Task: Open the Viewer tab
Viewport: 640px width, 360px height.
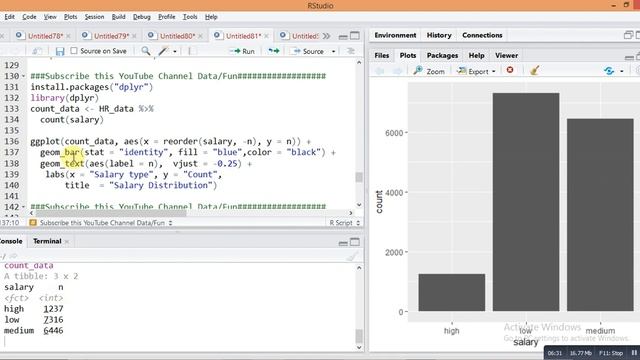Action: pos(507,56)
